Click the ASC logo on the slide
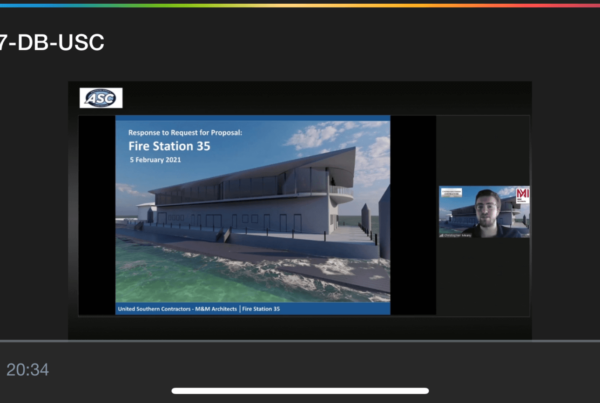Image resolution: width=600 pixels, height=403 pixels. click(x=101, y=98)
